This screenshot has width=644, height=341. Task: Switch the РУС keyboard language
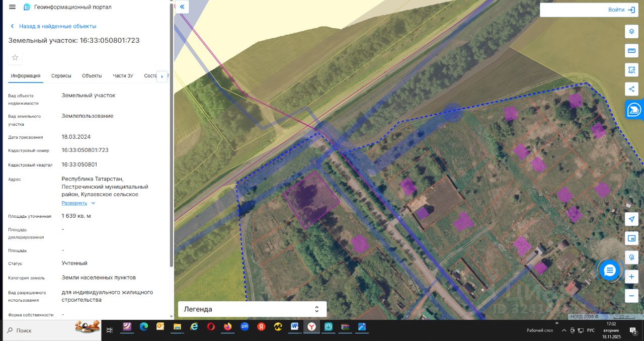pos(591,330)
